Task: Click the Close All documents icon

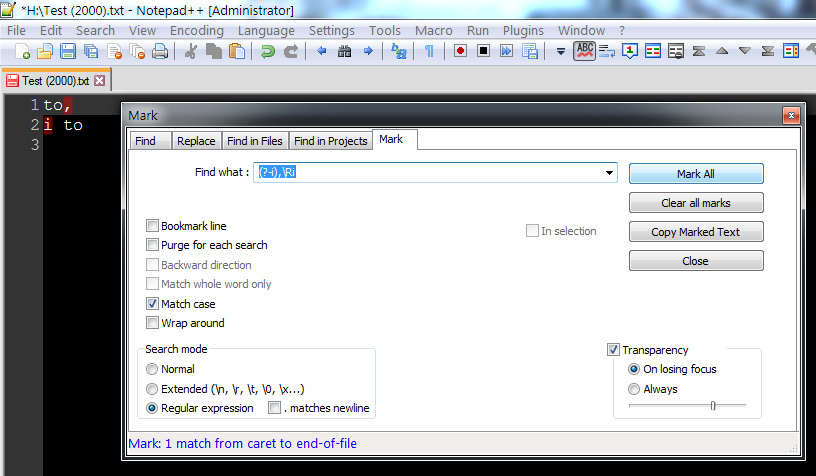Action: click(137, 51)
